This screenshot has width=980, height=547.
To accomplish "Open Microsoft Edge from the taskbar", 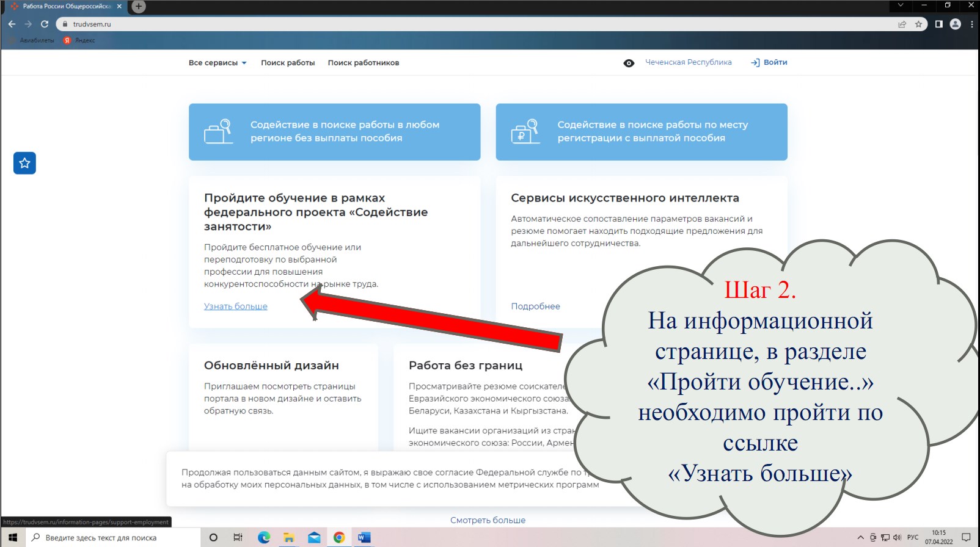I will pyautogui.click(x=264, y=537).
